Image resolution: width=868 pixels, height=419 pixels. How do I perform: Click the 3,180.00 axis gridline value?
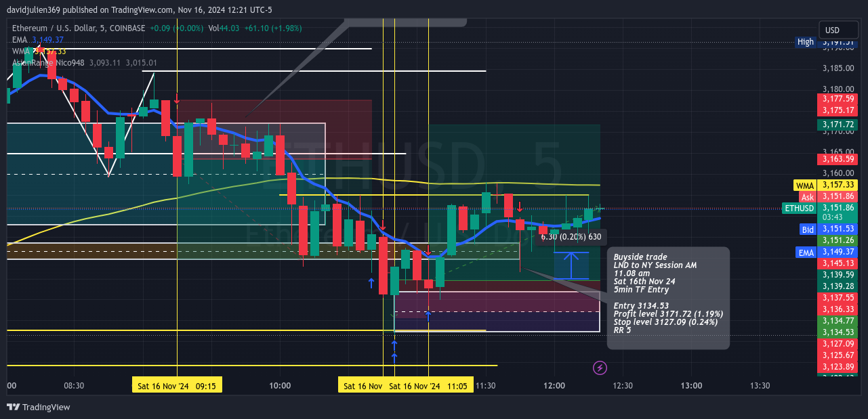click(x=838, y=89)
